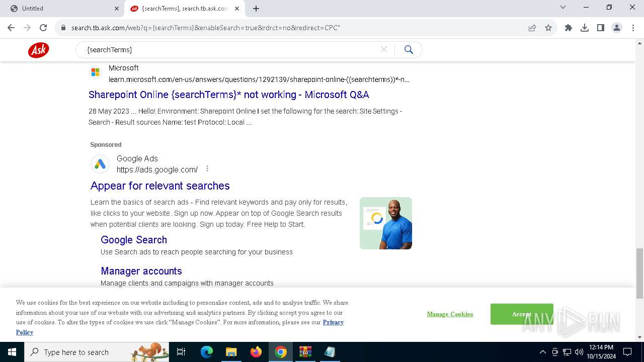Click the Microsoft favicon in result
This screenshot has height=362, width=644.
click(95, 72)
